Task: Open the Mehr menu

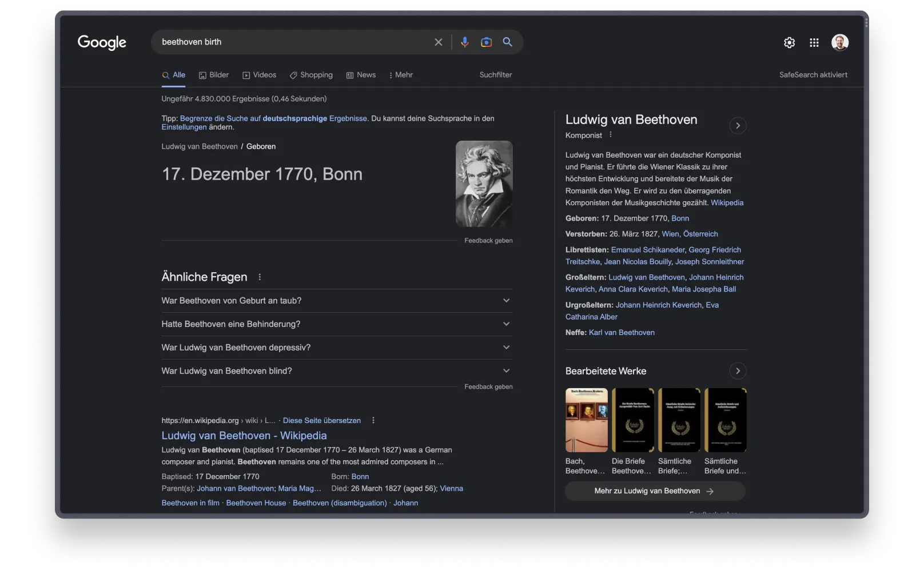Action: coord(401,75)
